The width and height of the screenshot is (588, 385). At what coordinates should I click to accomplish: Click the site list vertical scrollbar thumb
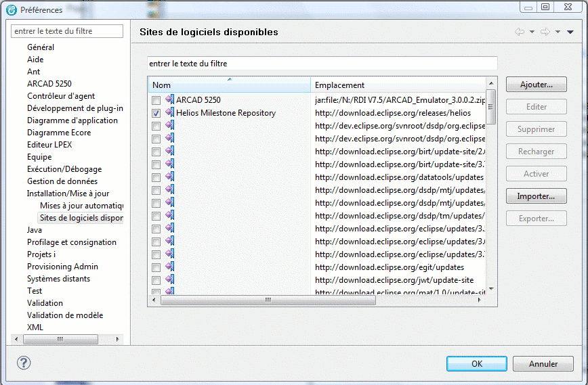pos(490,107)
